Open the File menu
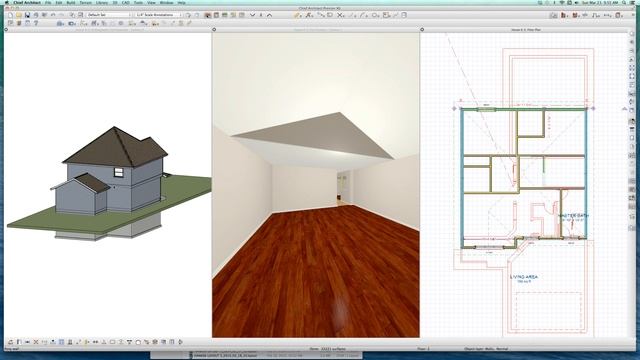Viewport: 640px width, 360px height. tap(48, 3)
